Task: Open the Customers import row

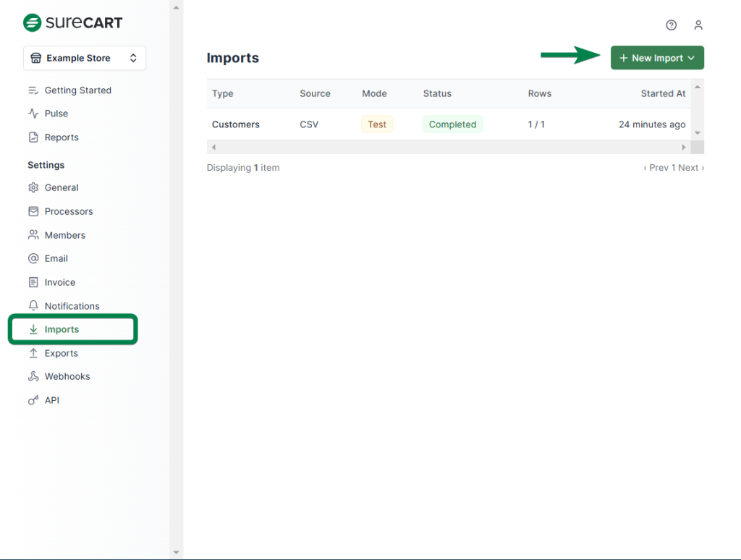Action: 236,124
